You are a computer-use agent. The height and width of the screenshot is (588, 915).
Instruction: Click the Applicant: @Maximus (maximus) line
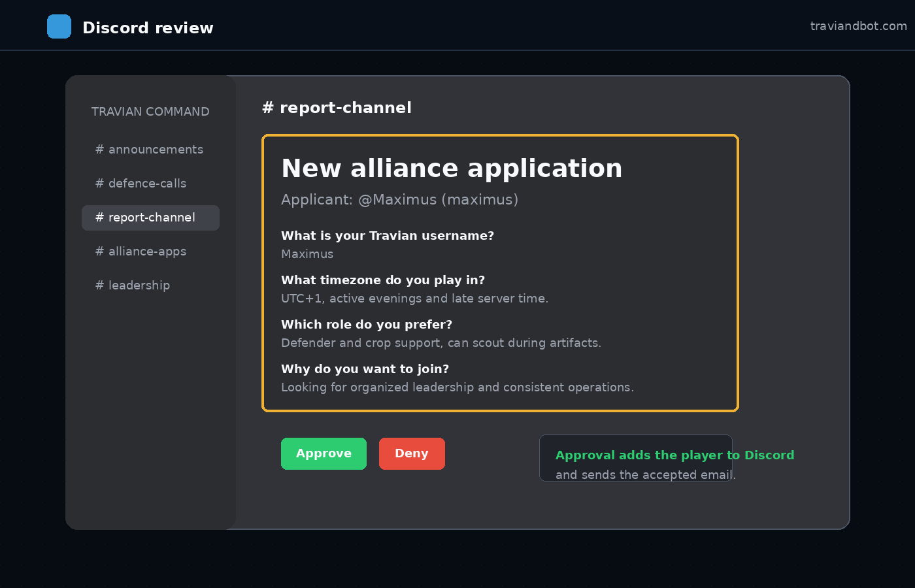coord(399,200)
